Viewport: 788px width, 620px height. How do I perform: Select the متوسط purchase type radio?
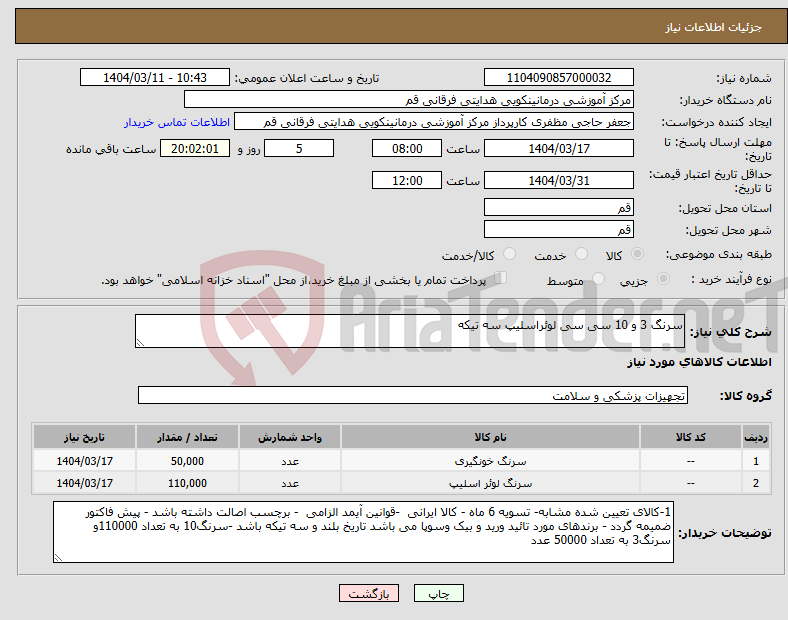tap(599, 279)
